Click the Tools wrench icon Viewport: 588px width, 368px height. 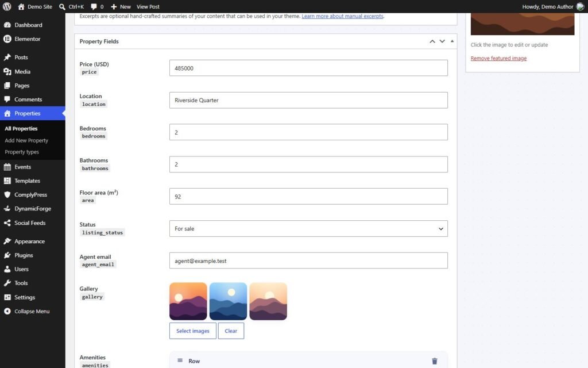click(x=7, y=283)
